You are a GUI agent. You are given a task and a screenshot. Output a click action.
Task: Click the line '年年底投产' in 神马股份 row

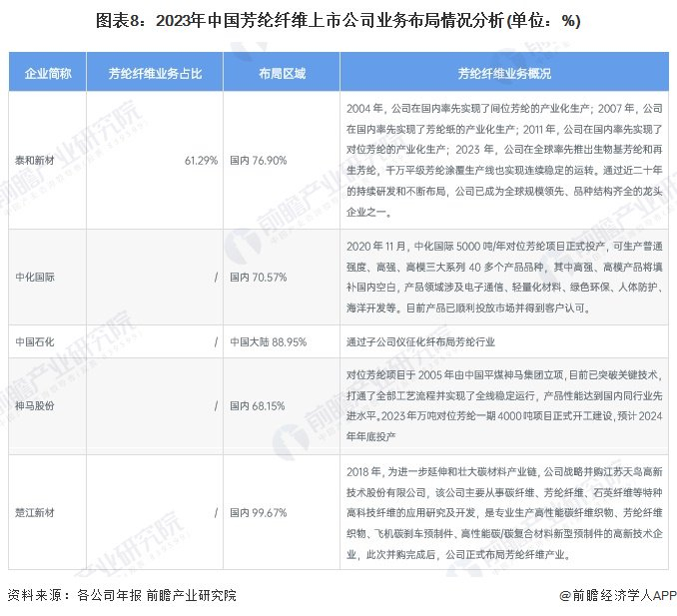click(x=370, y=436)
